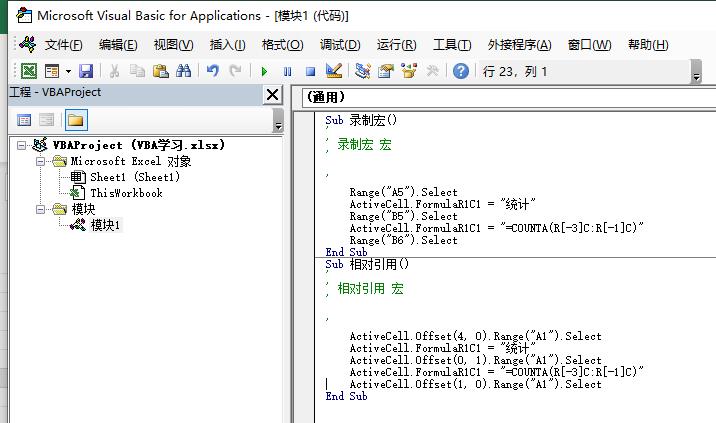Save the VBA project
Image resolution: width=716 pixels, height=423 pixels.
coord(86,71)
